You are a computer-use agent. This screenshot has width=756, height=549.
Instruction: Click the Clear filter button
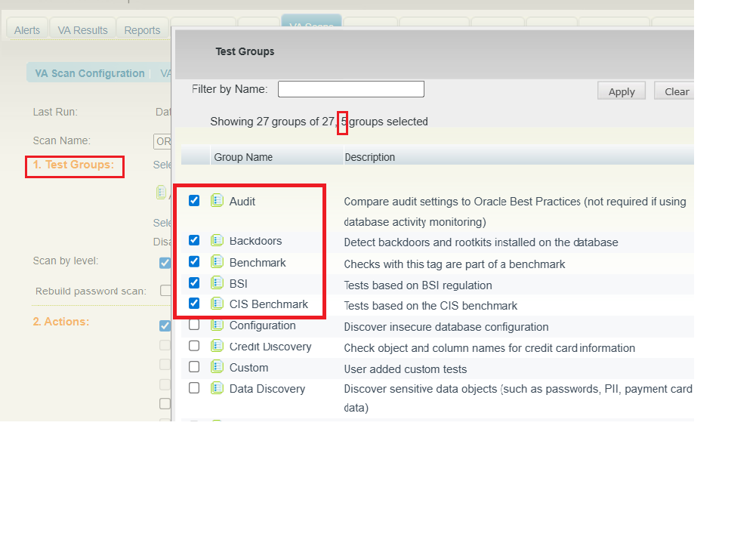point(675,91)
